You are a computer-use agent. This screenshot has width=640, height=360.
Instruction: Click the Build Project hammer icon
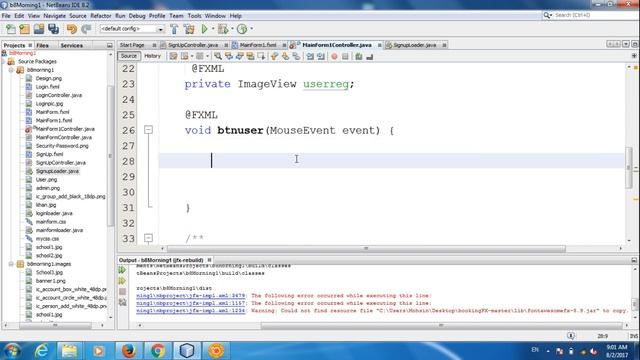point(174,29)
